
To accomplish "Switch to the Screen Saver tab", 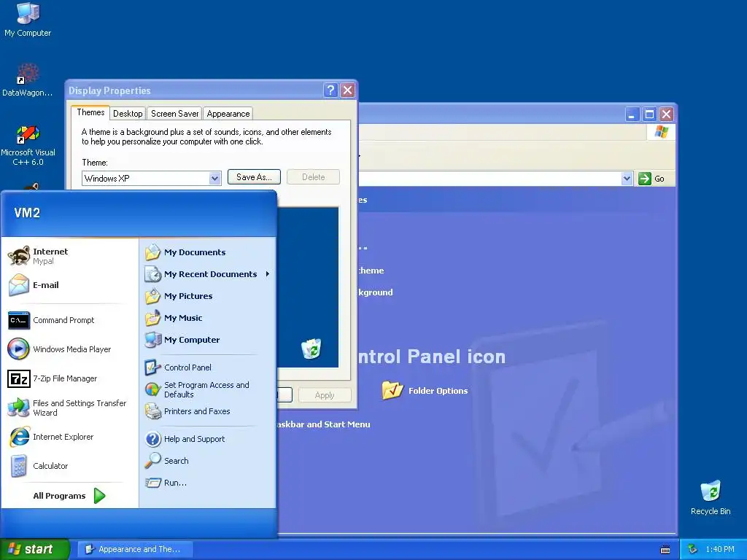I will tap(175, 114).
